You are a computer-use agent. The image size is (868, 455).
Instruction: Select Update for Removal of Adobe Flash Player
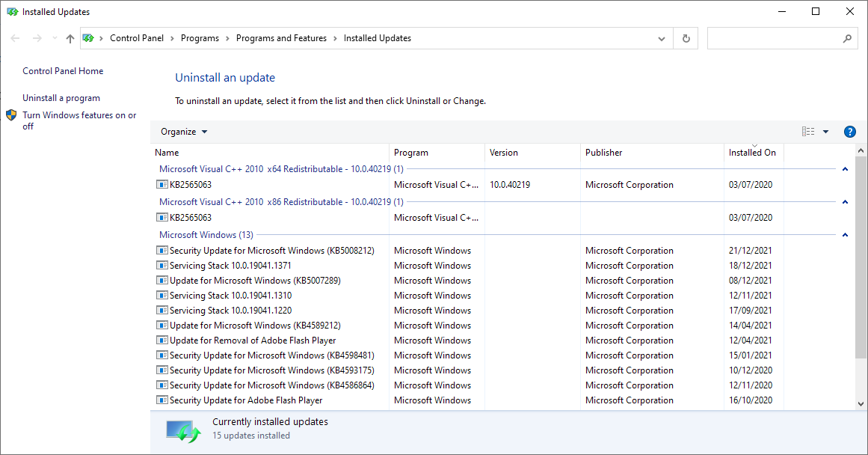click(253, 341)
